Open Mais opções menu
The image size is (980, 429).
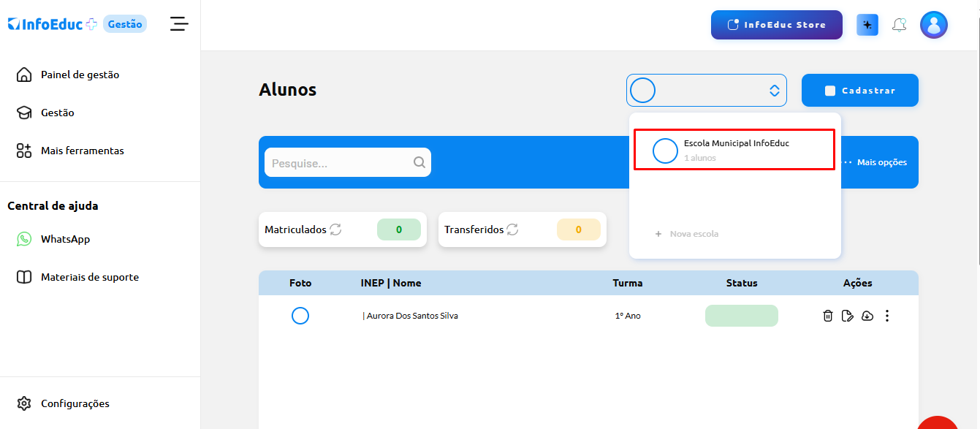pos(875,162)
